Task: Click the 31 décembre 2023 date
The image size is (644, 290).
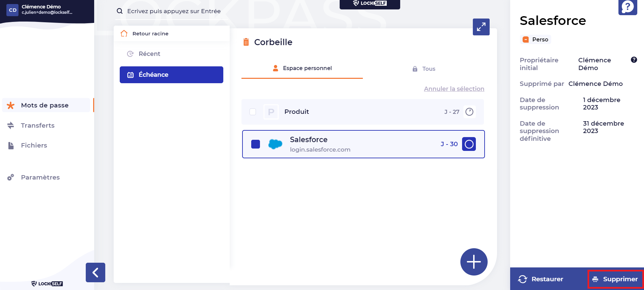Action: click(603, 127)
